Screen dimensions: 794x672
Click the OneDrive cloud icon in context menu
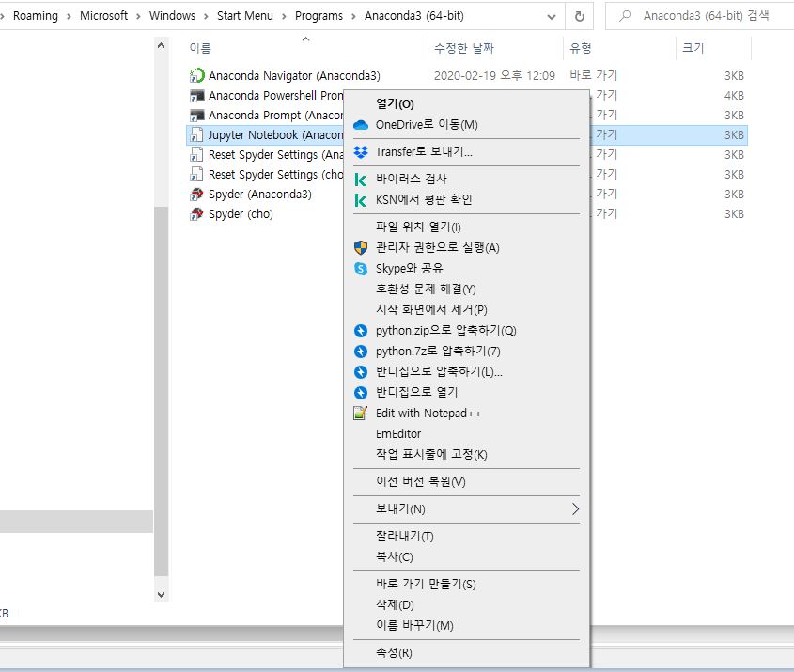click(x=361, y=125)
